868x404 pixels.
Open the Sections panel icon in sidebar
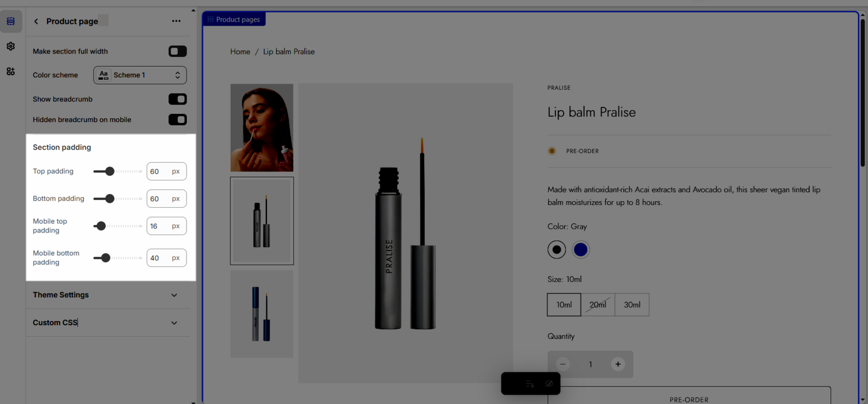[11, 22]
